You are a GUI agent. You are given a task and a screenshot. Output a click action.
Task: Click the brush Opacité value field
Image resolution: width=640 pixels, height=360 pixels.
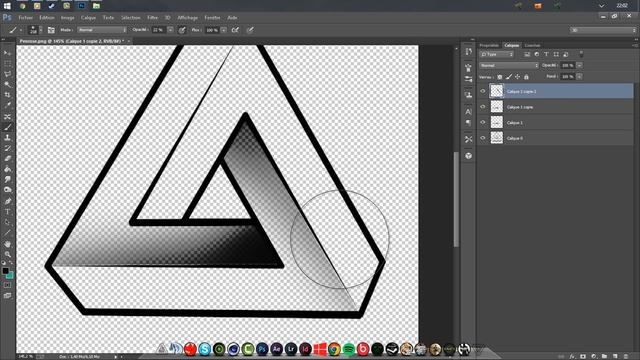click(159, 30)
